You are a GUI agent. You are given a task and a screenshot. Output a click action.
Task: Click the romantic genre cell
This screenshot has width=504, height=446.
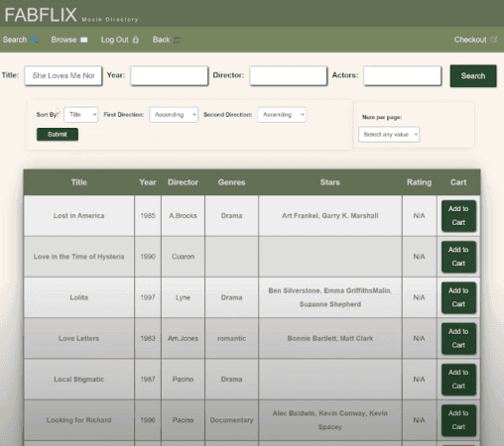(x=231, y=339)
